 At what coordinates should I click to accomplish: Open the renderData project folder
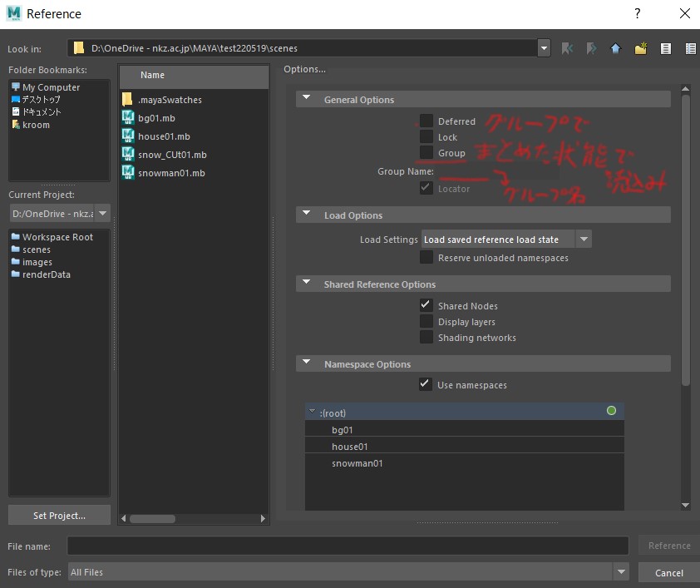coord(41,274)
